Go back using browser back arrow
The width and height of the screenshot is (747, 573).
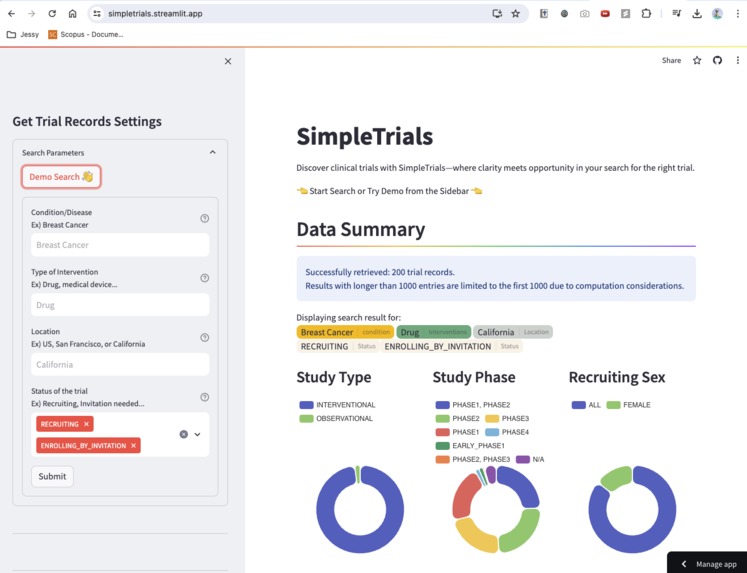tap(11, 14)
